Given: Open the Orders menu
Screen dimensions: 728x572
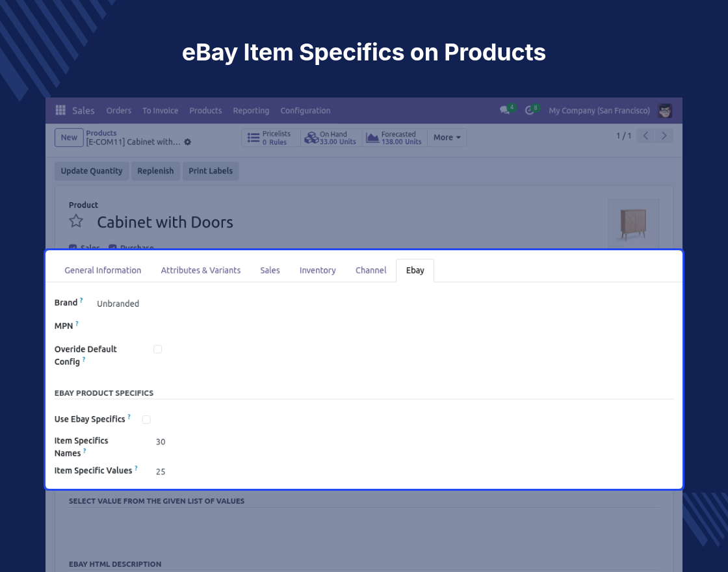Looking at the screenshot, I should [118, 110].
